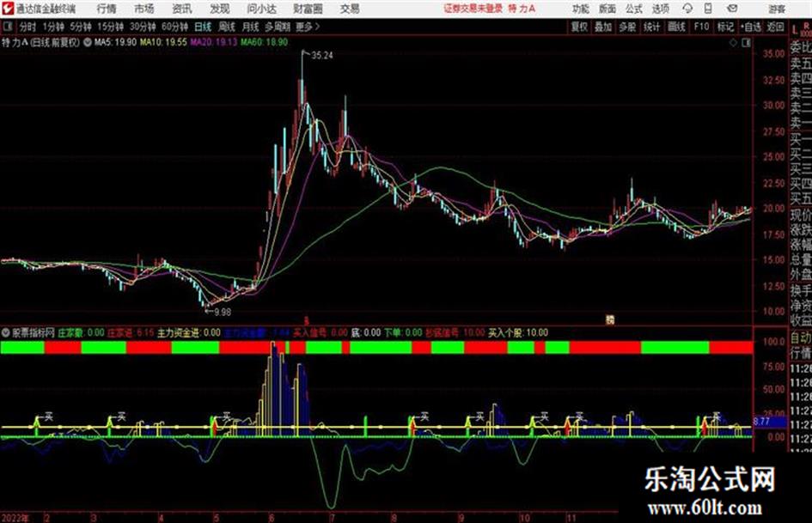
Task: Open the 交易 menu
Action: tap(350, 9)
